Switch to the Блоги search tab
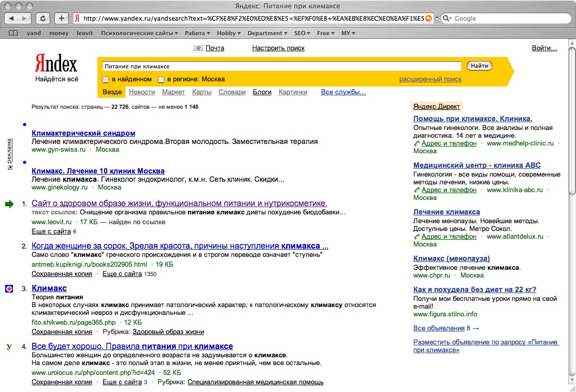The width and height of the screenshot is (576, 392). [x=262, y=92]
